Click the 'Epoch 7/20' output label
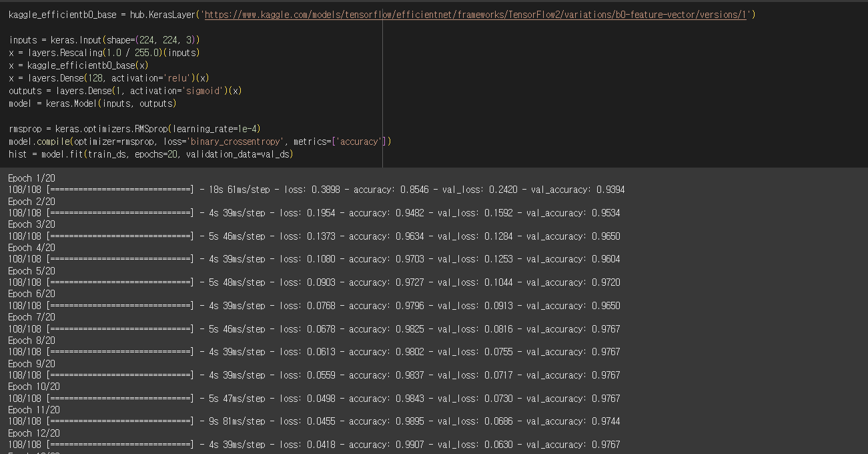 31,317
